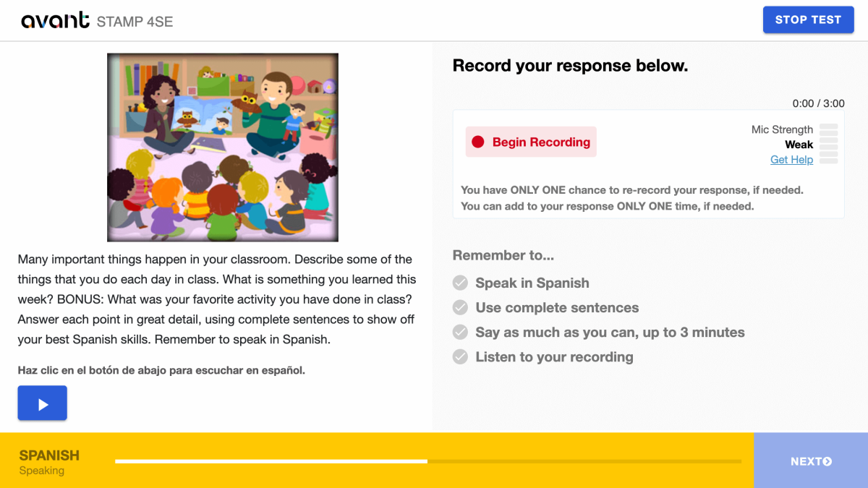Click the avant logo
Screen dimensions: 868x488
point(55,20)
